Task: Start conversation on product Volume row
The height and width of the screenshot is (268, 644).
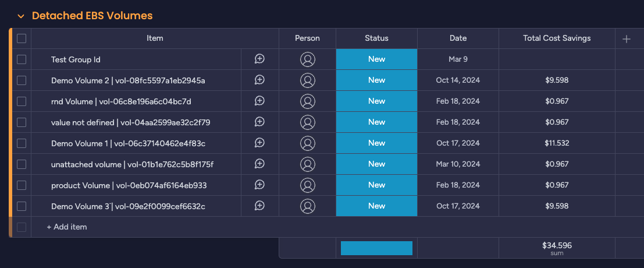Action: coord(259,185)
